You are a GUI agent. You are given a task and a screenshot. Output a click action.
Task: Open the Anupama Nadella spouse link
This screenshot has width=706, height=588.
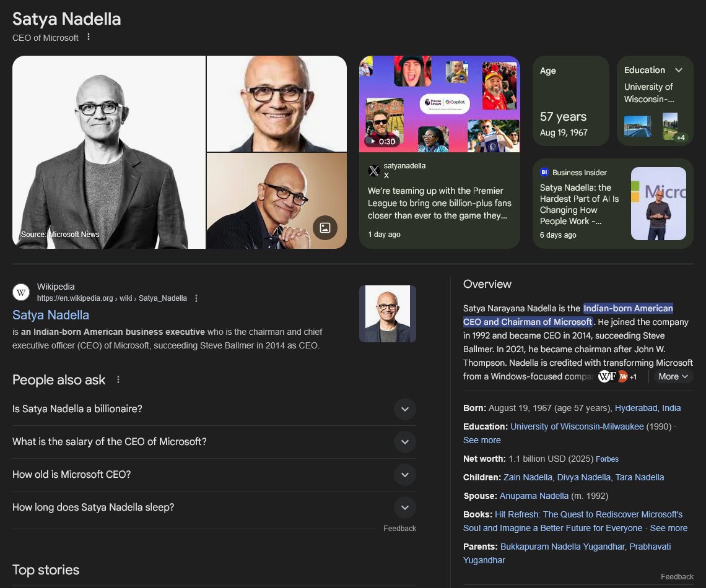pyautogui.click(x=534, y=496)
